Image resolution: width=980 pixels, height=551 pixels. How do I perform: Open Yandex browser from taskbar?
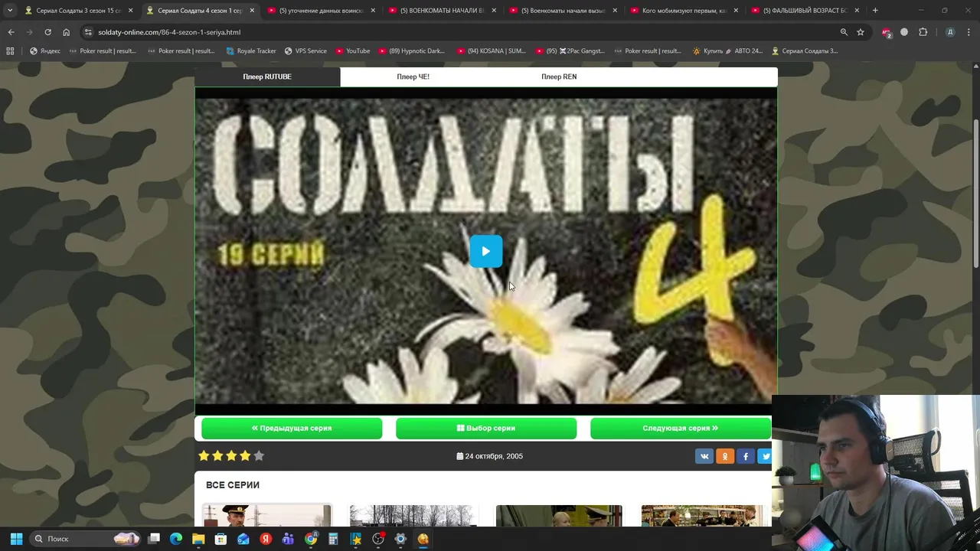click(266, 539)
